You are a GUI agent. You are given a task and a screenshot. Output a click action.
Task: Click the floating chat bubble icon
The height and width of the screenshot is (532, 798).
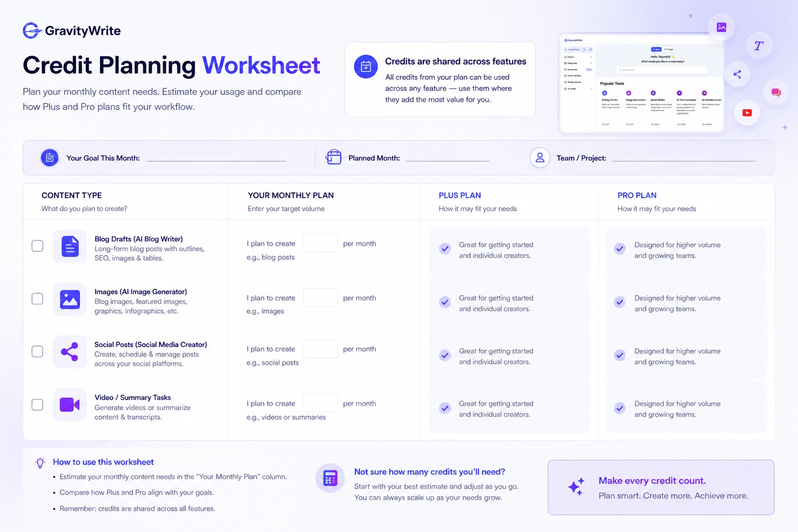click(x=776, y=92)
